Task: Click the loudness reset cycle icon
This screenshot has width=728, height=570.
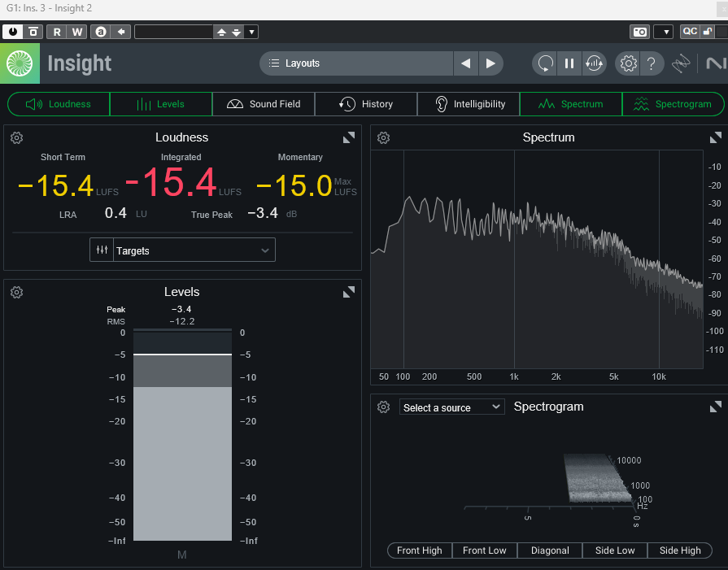Action: 595,63
